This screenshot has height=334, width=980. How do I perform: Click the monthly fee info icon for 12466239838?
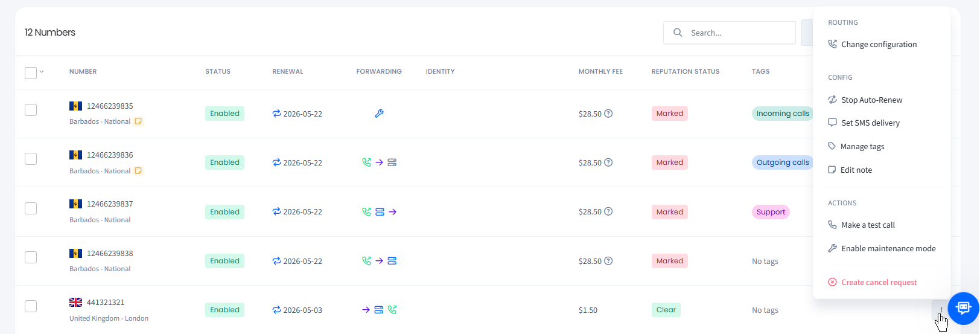tap(608, 261)
